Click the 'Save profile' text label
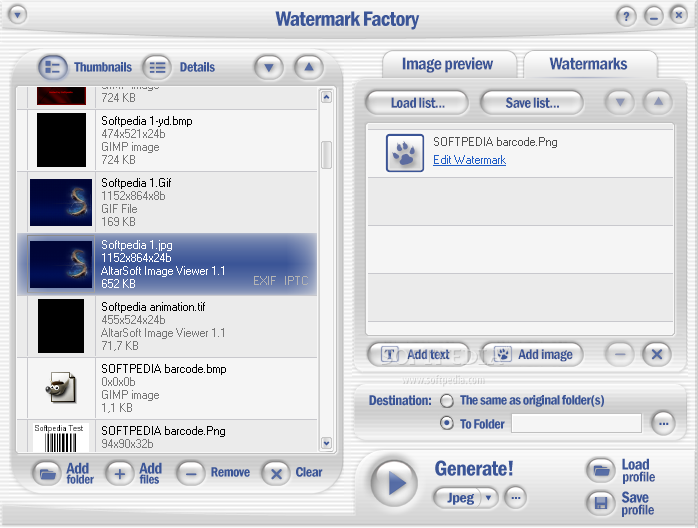The height and width of the screenshot is (528, 698). coord(637,504)
